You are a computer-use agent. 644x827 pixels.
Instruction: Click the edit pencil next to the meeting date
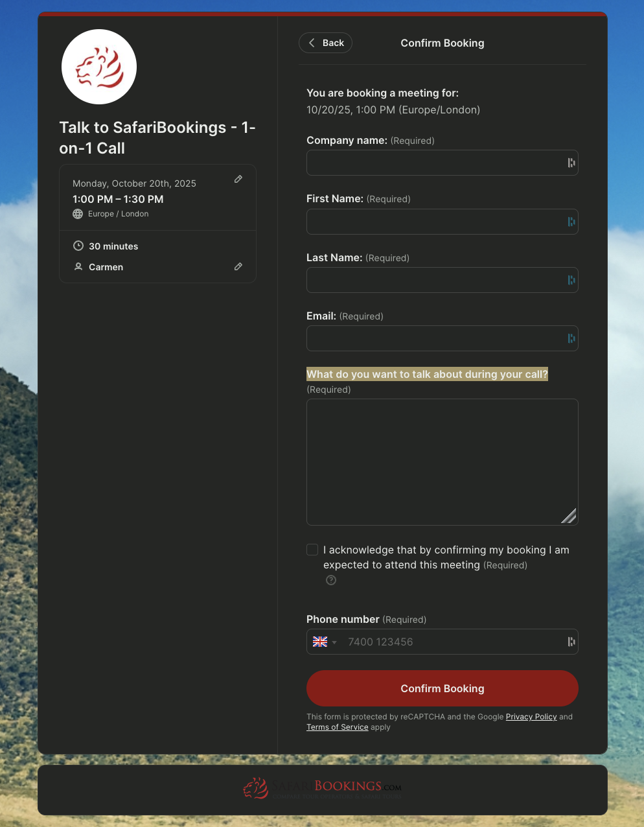238,179
